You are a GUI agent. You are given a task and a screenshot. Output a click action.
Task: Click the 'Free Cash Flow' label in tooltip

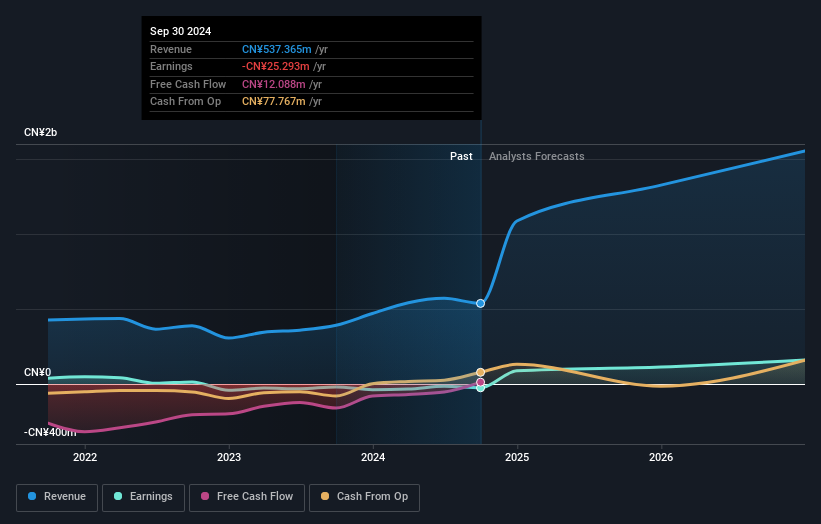188,84
